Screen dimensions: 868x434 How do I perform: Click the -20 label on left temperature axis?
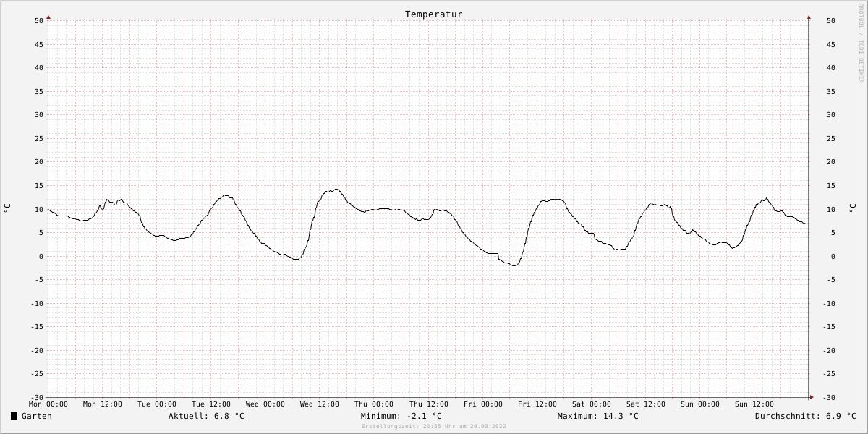[37, 351]
